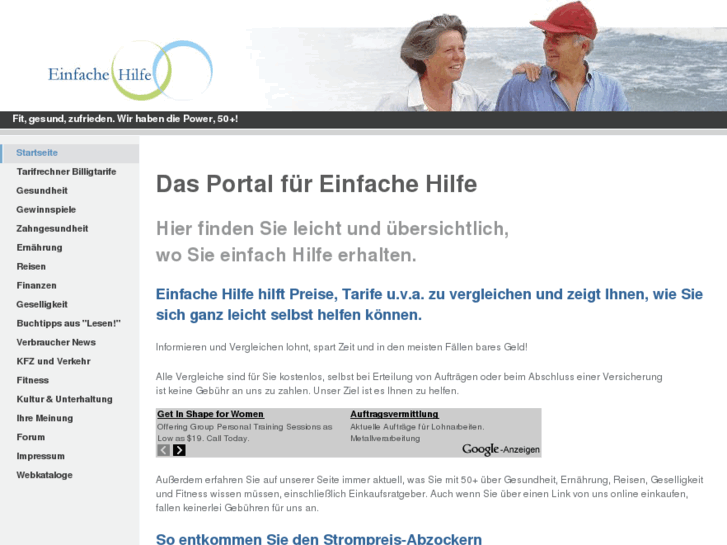Screen dimensions: 727x545
Task: Open Buchtipps aus "Lesen!"
Action: click(x=69, y=323)
